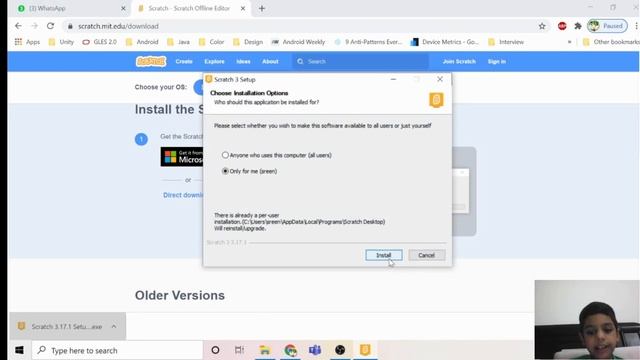This screenshot has height=360, width=640.
Task: Bookmark this page with the star icon
Action: coord(542,26)
